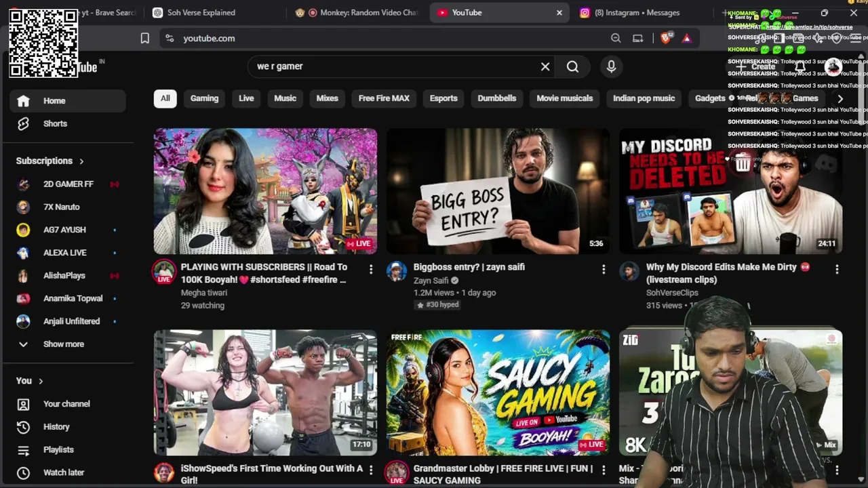This screenshot has height=488, width=868.
Task: Clear the YouTube search text with the X
Action: click(x=545, y=66)
